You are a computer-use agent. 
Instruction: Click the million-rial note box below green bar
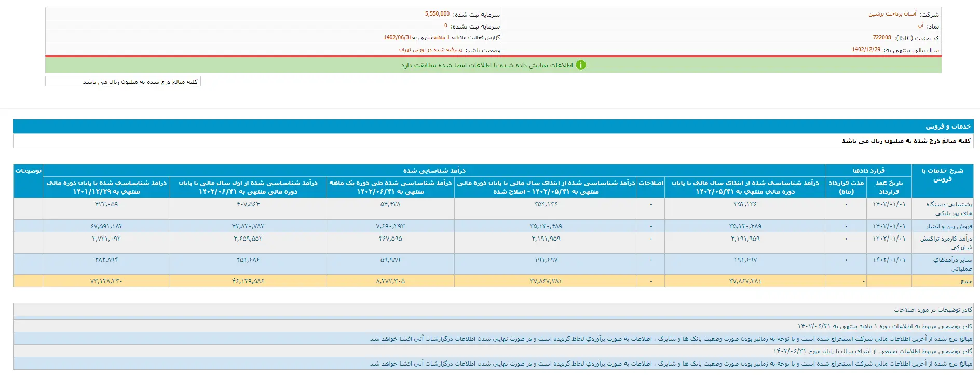point(123,81)
